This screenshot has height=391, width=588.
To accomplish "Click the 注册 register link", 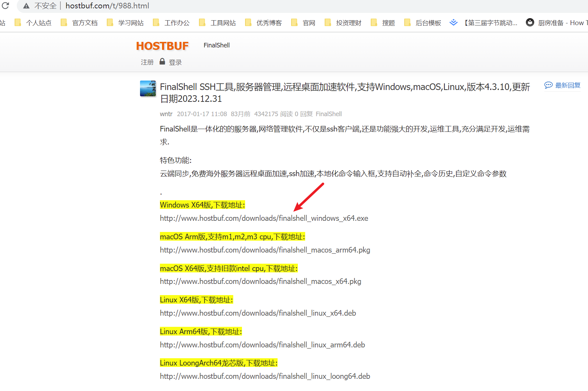I will (x=147, y=62).
